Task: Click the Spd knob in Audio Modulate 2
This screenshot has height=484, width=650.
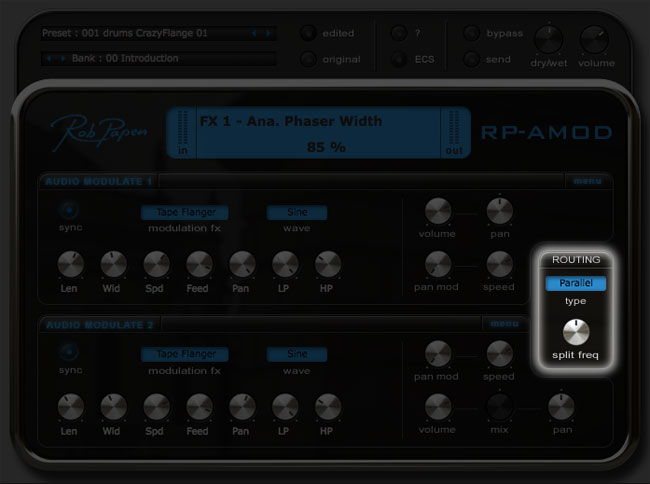Action: [156, 407]
